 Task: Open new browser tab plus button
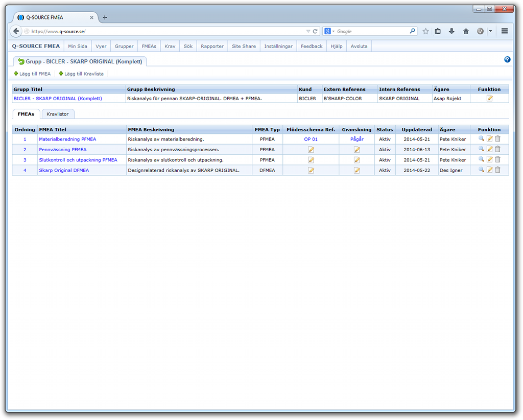pos(105,17)
